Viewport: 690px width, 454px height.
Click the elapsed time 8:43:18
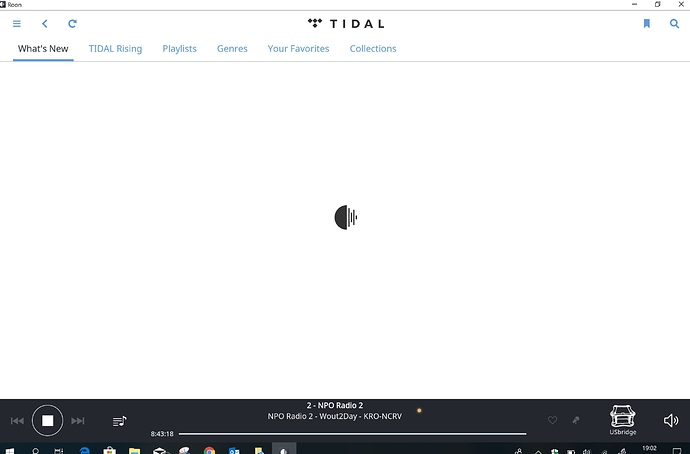coord(162,434)
